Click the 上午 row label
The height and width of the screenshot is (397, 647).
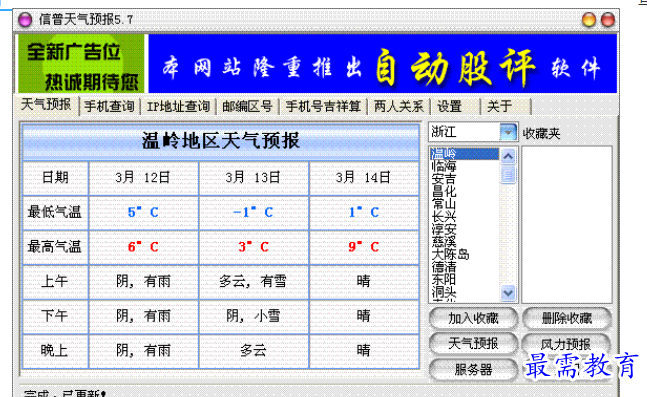click(55, 282)
